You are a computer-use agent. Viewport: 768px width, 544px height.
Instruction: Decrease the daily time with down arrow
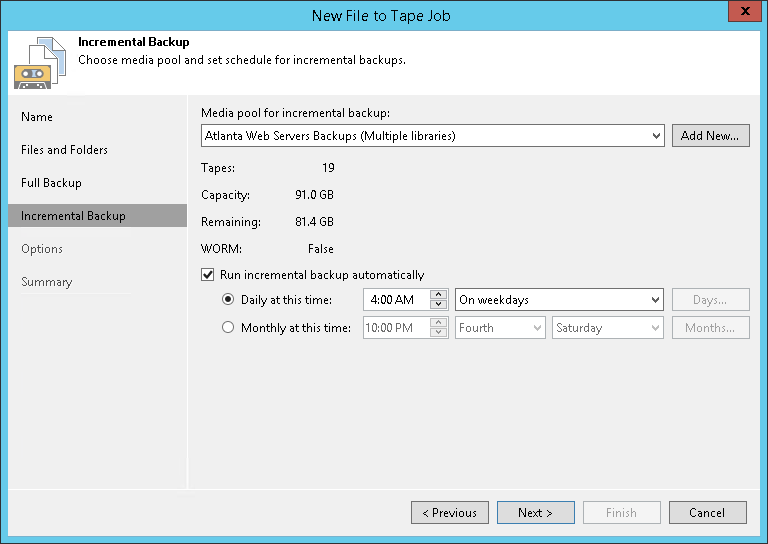pyautogui.click(x=439, y=304)
